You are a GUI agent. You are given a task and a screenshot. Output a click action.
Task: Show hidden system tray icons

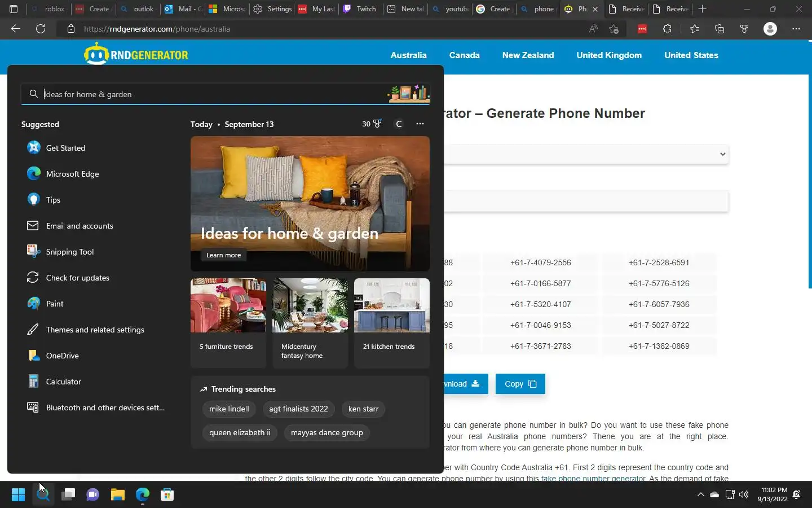coord(700,494)
